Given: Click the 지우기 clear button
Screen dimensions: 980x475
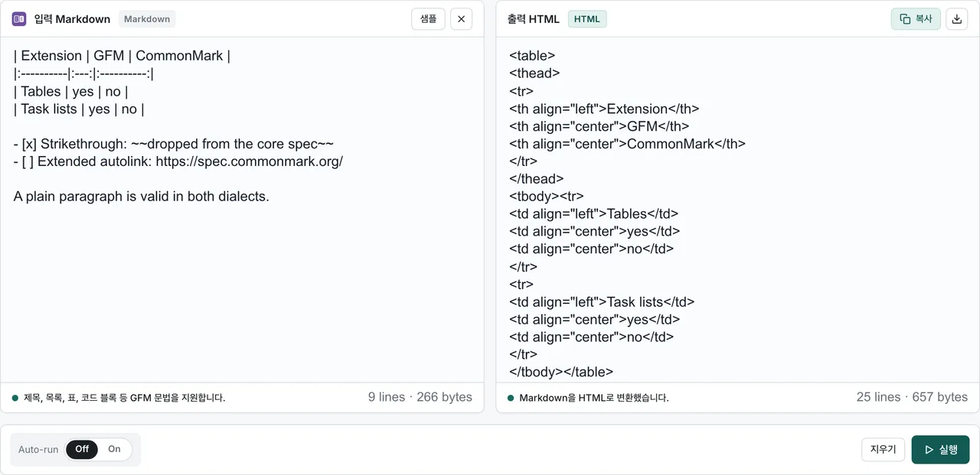Looking at the screenshot, I should [x=884, y=450].
